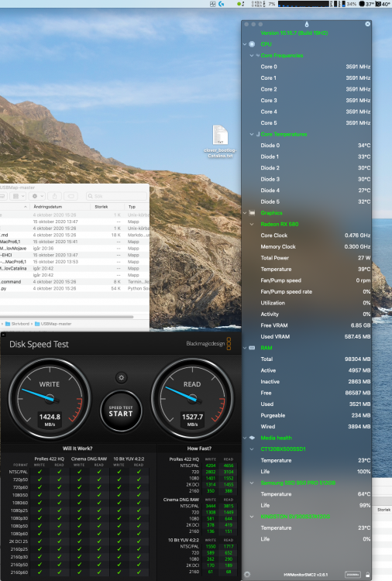Viewport: 392px width, 581px height.
Task: Click the Finder share button
Action: (54, 196)
